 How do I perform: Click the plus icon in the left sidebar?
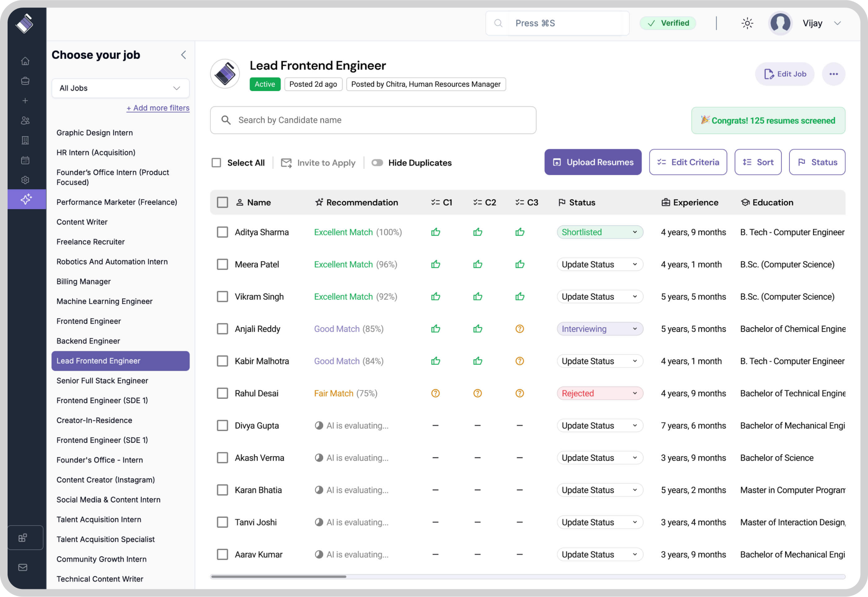[x=25, y=101]
